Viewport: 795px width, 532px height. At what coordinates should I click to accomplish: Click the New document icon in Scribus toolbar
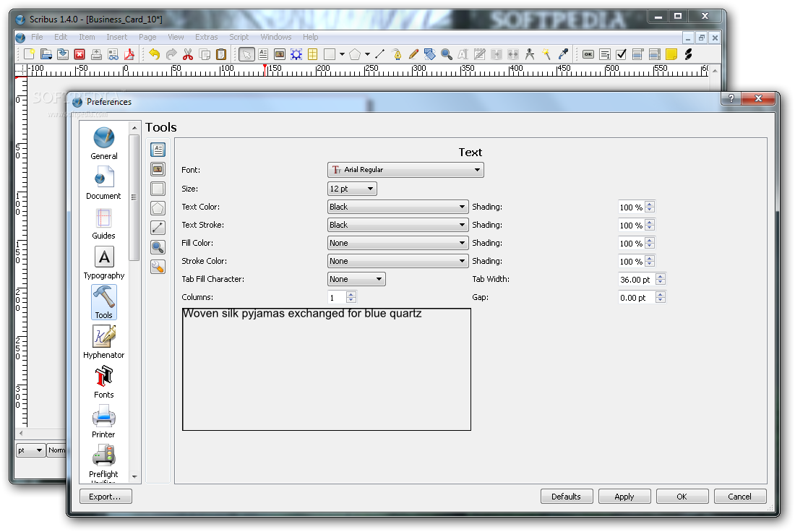30,54
